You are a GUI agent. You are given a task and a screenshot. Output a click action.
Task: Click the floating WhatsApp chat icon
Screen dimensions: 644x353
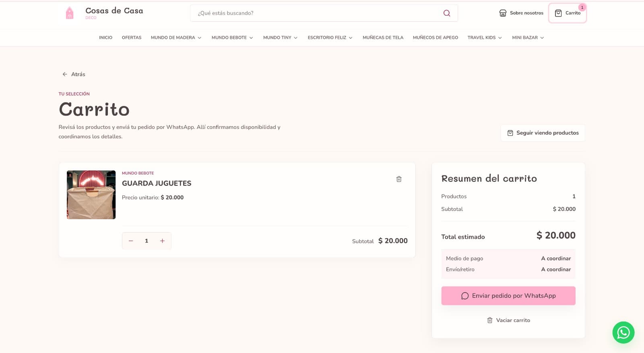(623, 332)
